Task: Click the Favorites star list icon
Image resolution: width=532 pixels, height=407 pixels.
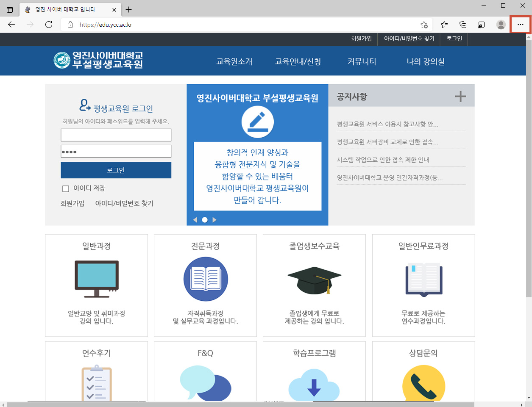Action: coord(444,25)
